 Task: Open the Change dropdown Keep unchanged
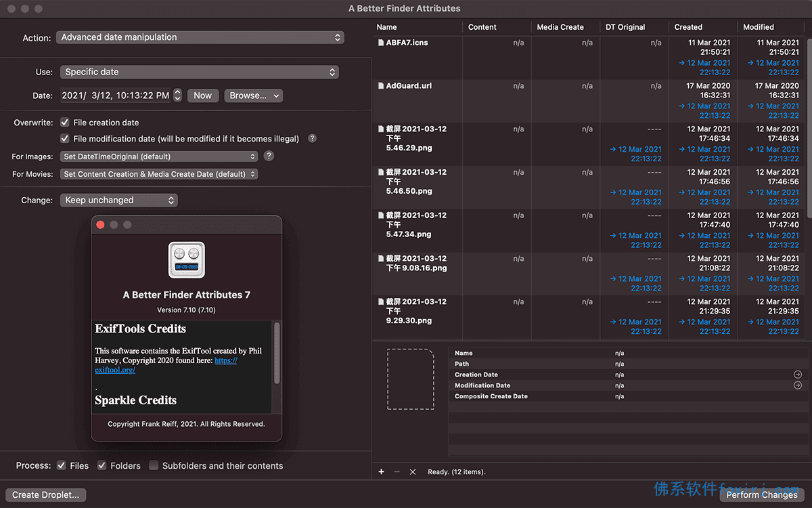click(119, 200)
